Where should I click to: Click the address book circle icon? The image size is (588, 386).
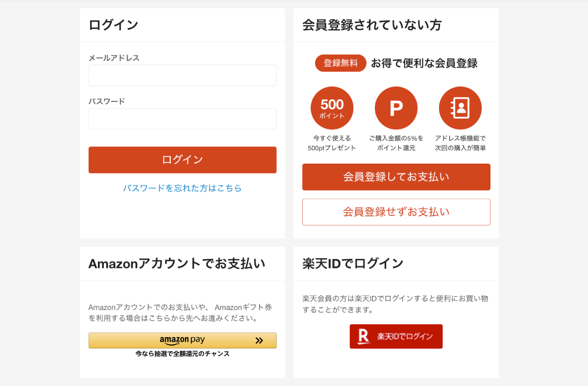(x=460, y=108)
